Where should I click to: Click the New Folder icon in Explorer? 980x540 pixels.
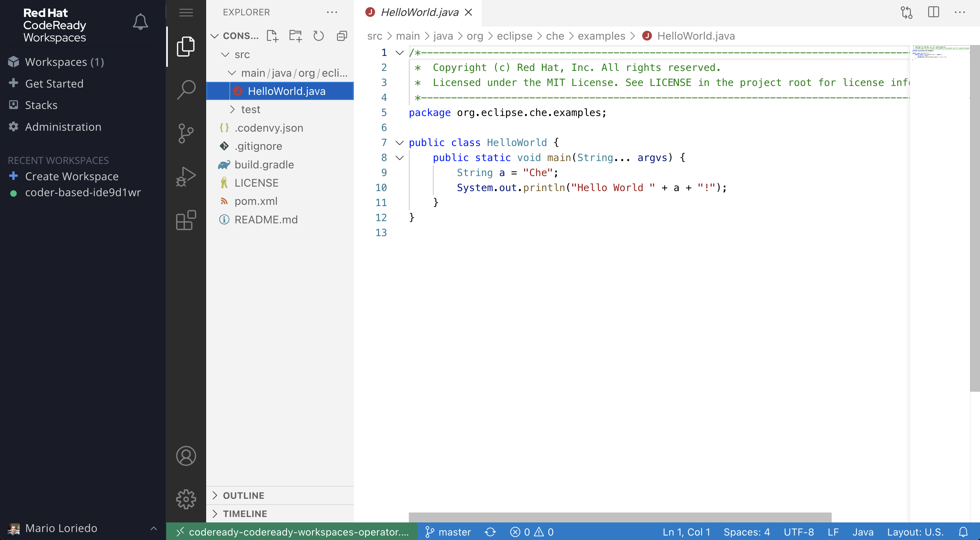pos(295,36)
